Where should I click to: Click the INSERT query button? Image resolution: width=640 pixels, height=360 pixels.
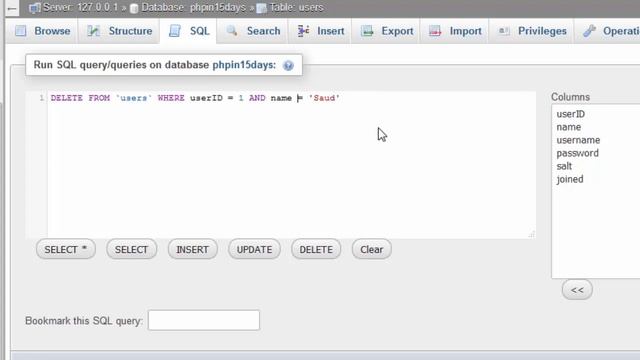pos(193,249)
